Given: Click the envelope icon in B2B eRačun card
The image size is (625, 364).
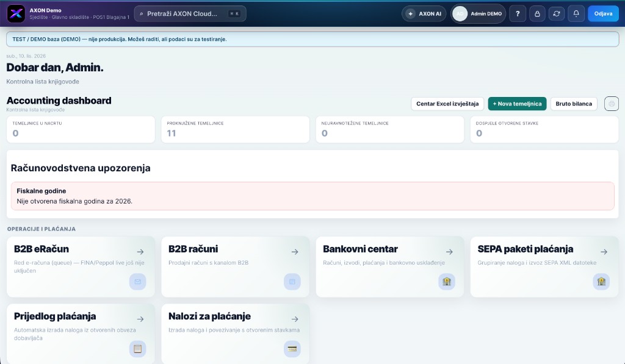Looking at the screenshot, I should (137, 282).
